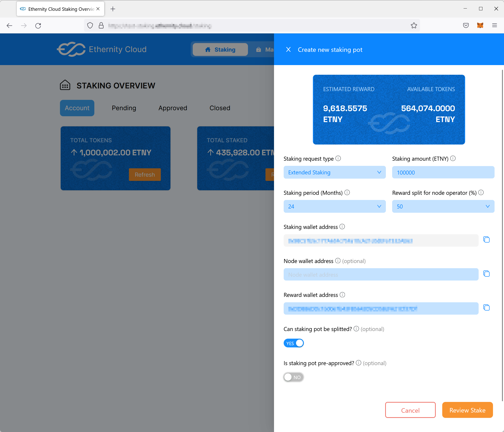
Task: Click info icon for Is staking pot pre-approved
Action: pos(358,363)
